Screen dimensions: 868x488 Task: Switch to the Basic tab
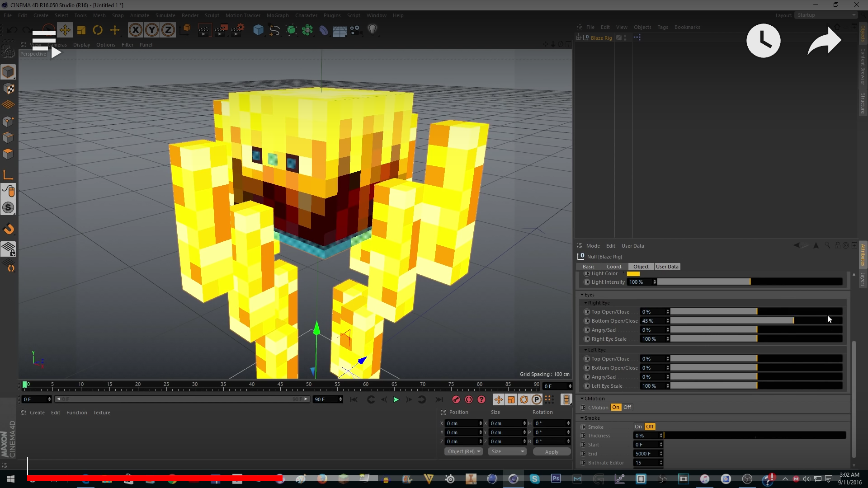589,267
